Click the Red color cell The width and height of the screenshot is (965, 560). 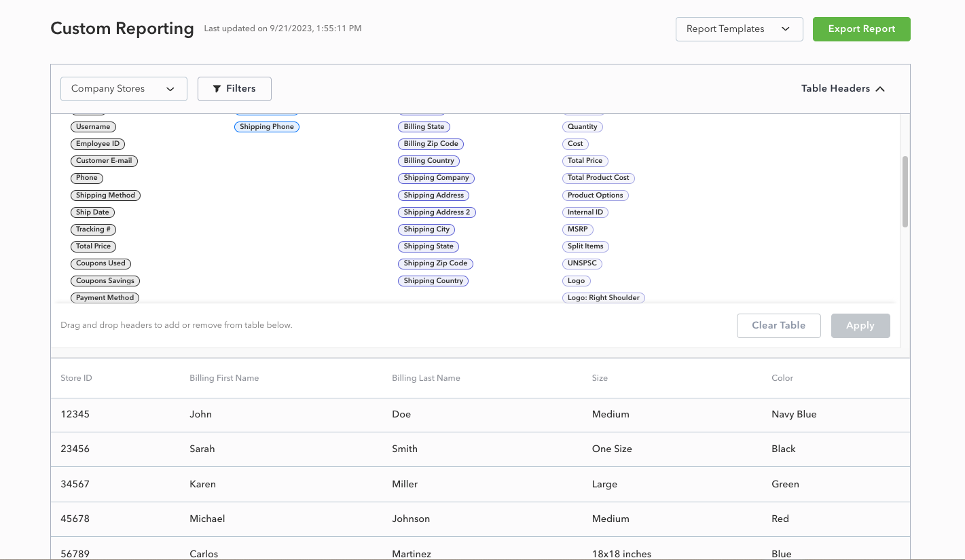click(x=780, y=519)
